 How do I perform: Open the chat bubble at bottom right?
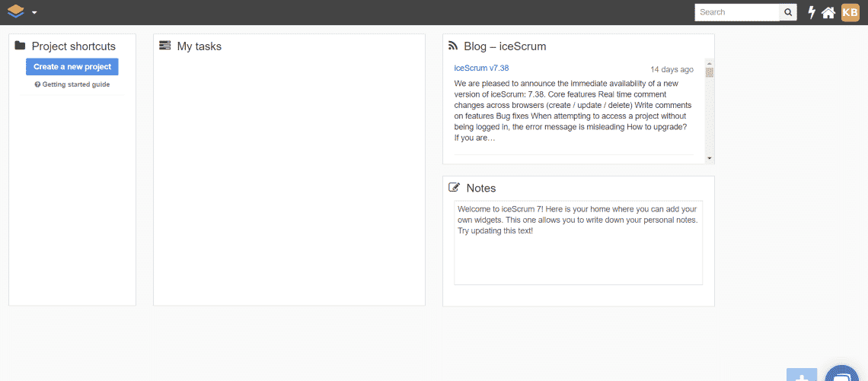[x=842, y=373]
